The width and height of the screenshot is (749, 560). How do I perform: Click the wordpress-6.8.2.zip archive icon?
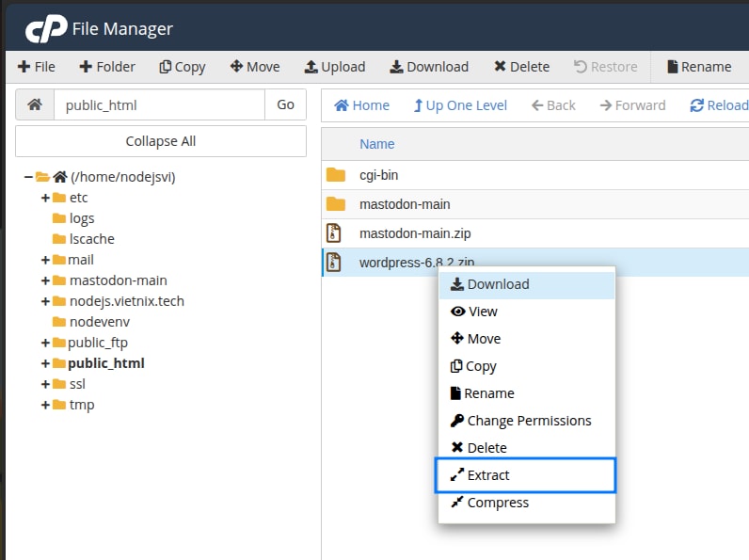tap(333, 263)
